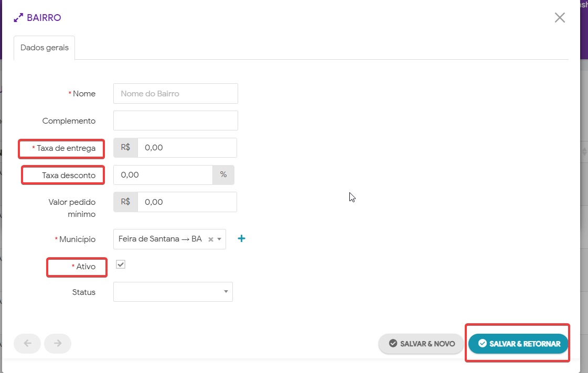Click the Ativo field label

pos(86,267)
